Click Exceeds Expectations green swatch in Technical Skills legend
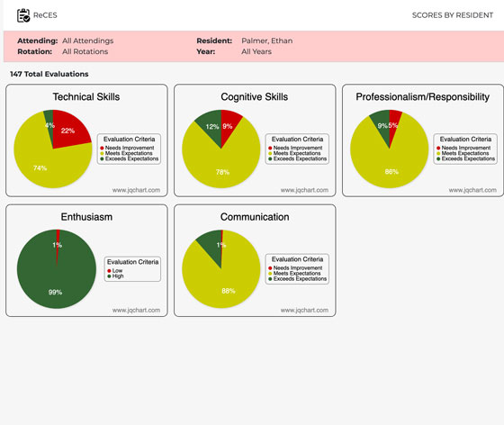 click(102, 158)
